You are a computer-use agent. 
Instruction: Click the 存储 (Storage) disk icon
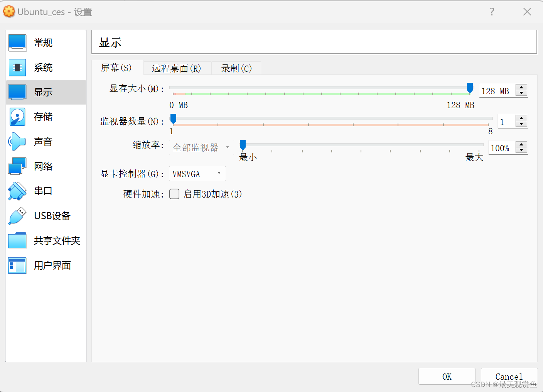click(x=17, y=117)
